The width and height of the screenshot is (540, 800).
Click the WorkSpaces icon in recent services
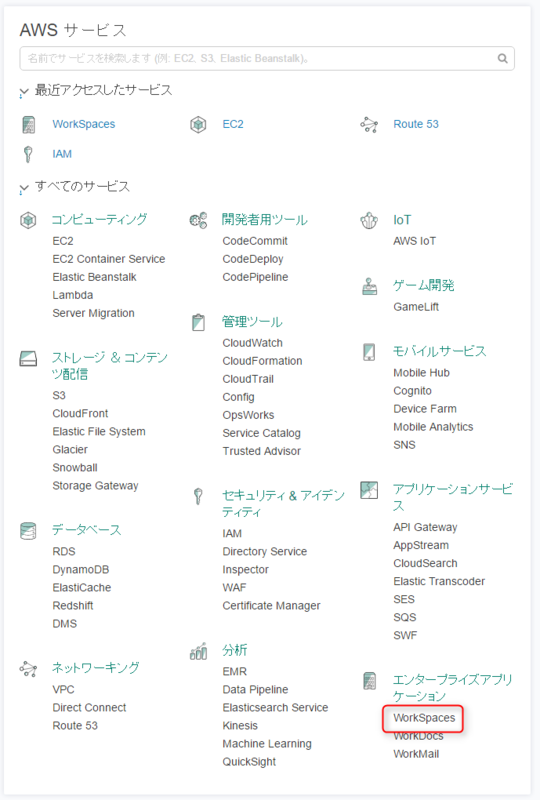tap(29, 124)
